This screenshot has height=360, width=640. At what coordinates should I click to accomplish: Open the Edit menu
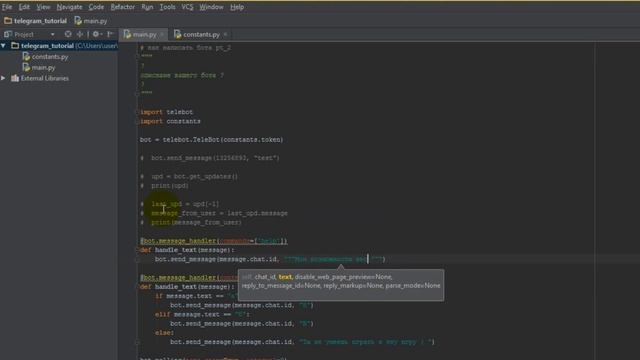click(24, 7)
